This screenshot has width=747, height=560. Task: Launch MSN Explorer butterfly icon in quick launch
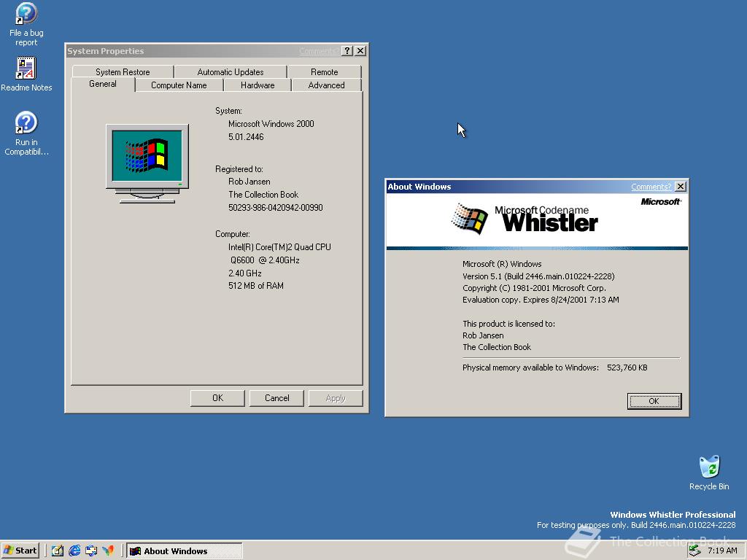coord(109,551)
